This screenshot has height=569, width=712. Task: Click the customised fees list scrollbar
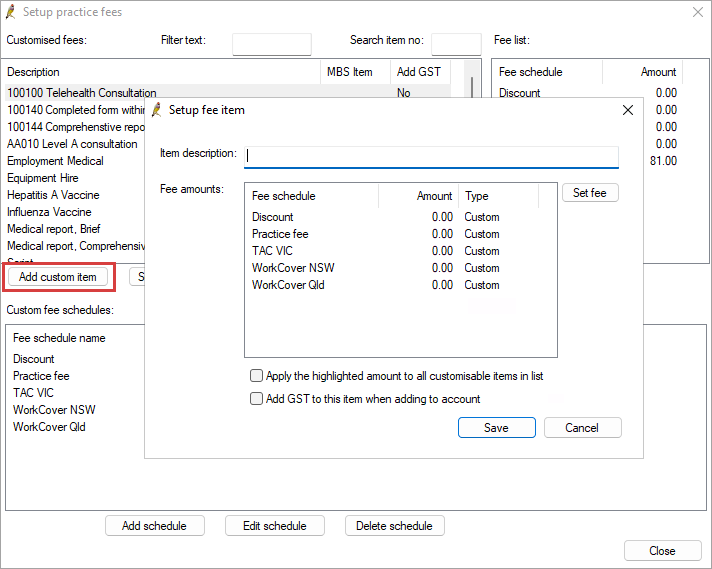click(x=472, y=86)
